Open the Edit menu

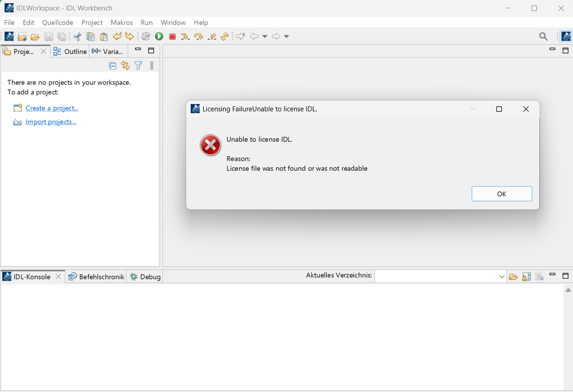pos(28,22)
